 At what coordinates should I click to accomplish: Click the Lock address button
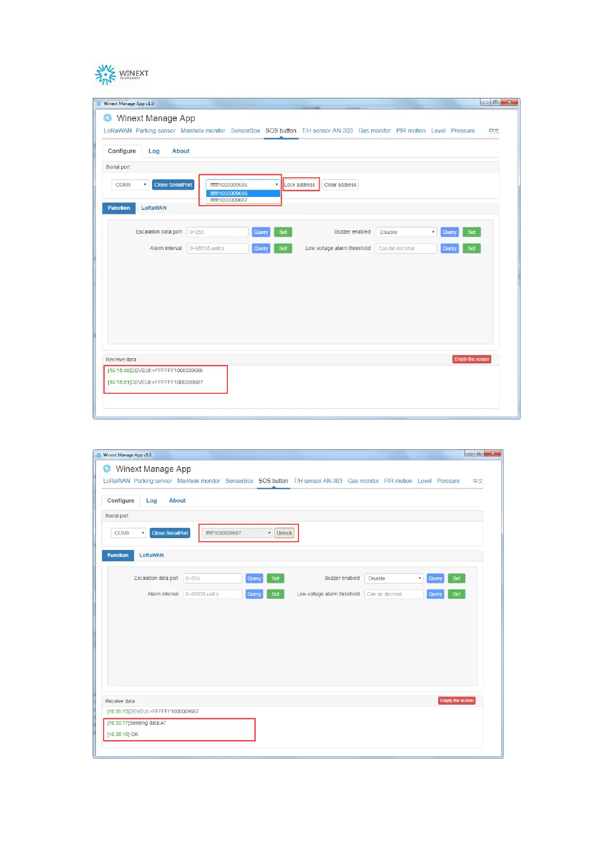tap(300, 185)
